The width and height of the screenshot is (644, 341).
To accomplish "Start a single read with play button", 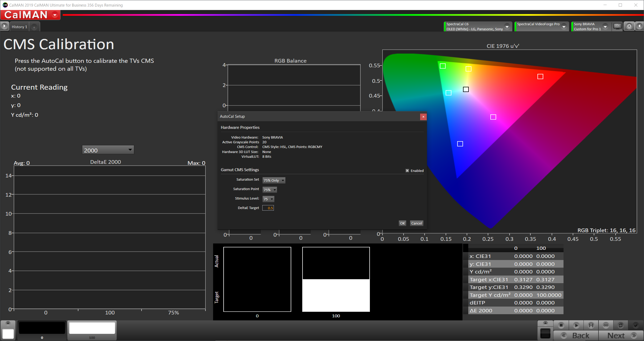I will pyautogui.click(x=576, y=325).
